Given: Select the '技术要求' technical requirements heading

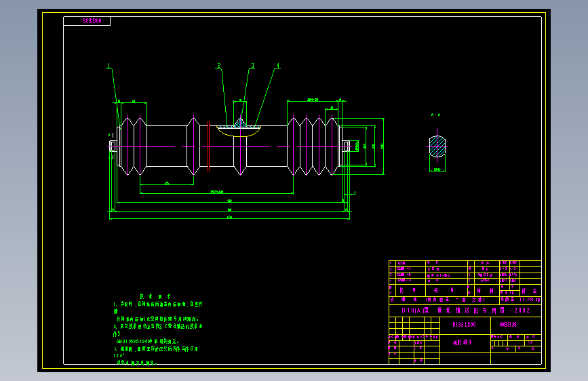Looking at the screenshot, I should (x=155, y=296).
